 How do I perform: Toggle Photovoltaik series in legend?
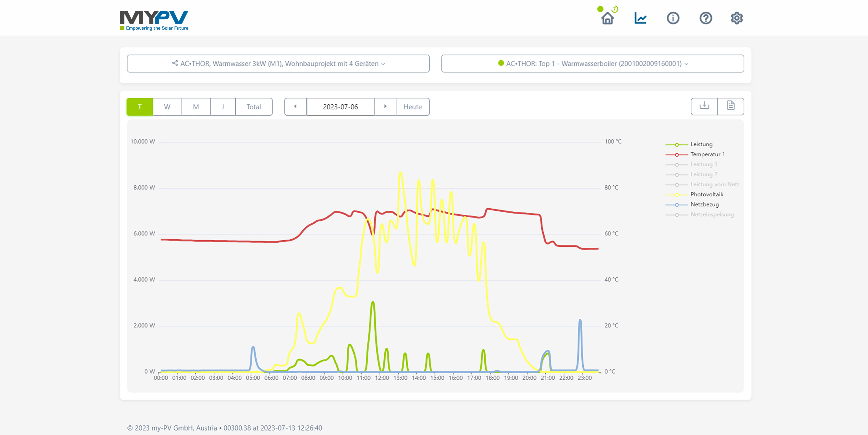(707, 194)
